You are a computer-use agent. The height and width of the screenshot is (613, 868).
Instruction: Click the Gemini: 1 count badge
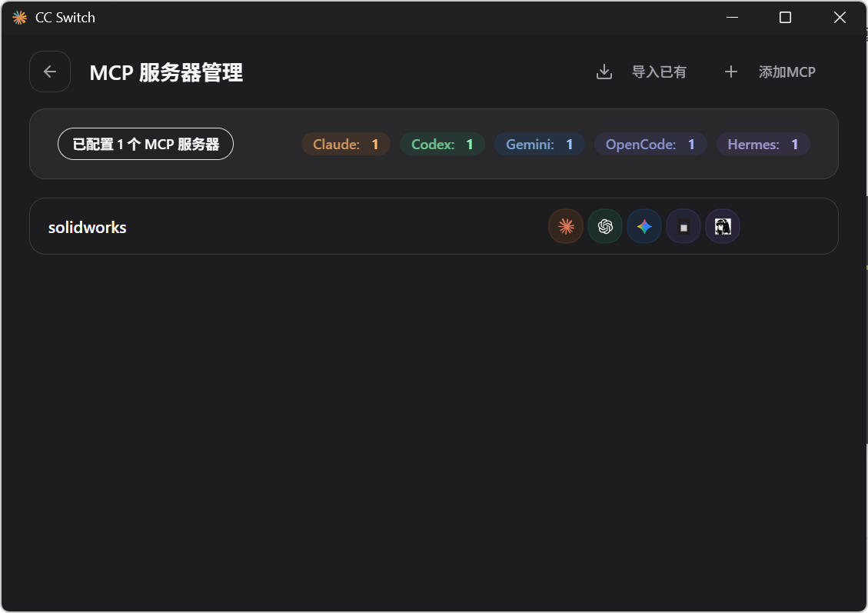(x=540, y=145)
